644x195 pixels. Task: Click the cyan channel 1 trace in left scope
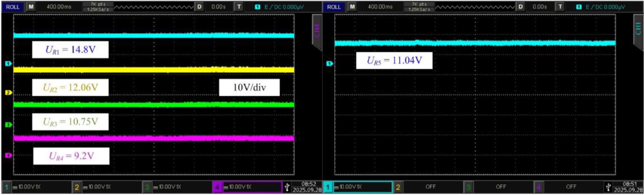pyautogui.click(x=154, y=35)
